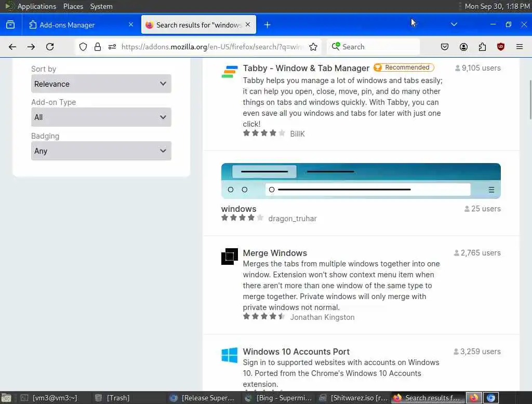532x404 pixels.
Task: Open the Merge Windows add-on link
Action: coord(275,253)
